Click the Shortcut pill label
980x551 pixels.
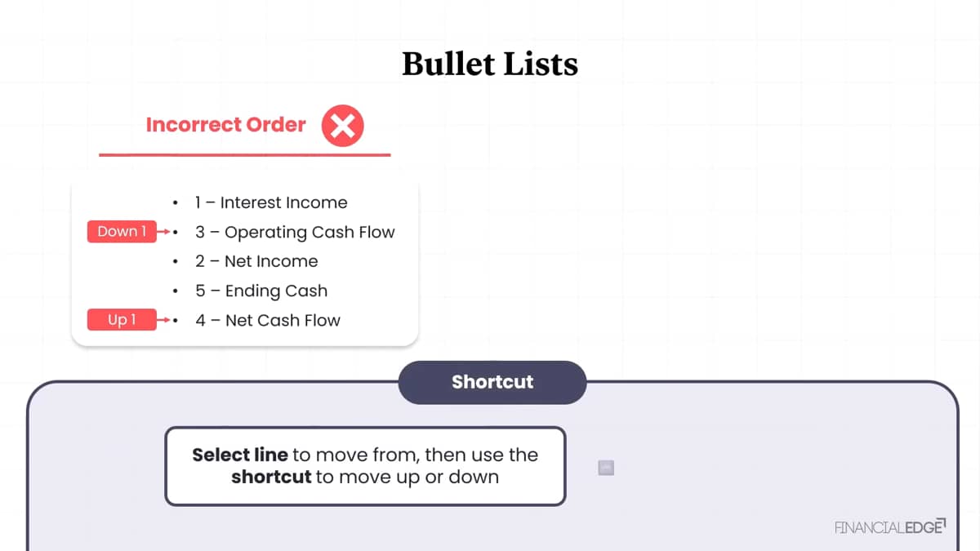[x=492, y=382]
